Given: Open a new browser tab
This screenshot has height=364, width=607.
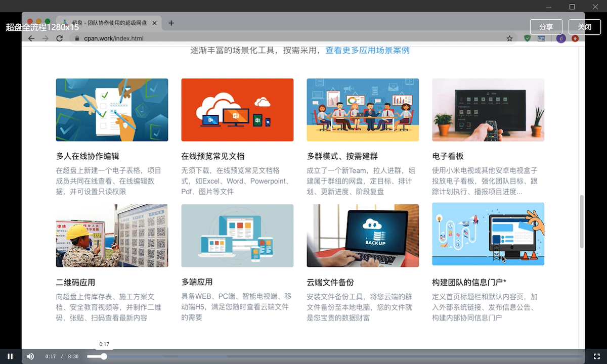Looking at the screenshot, I should [x=171, y=23].
